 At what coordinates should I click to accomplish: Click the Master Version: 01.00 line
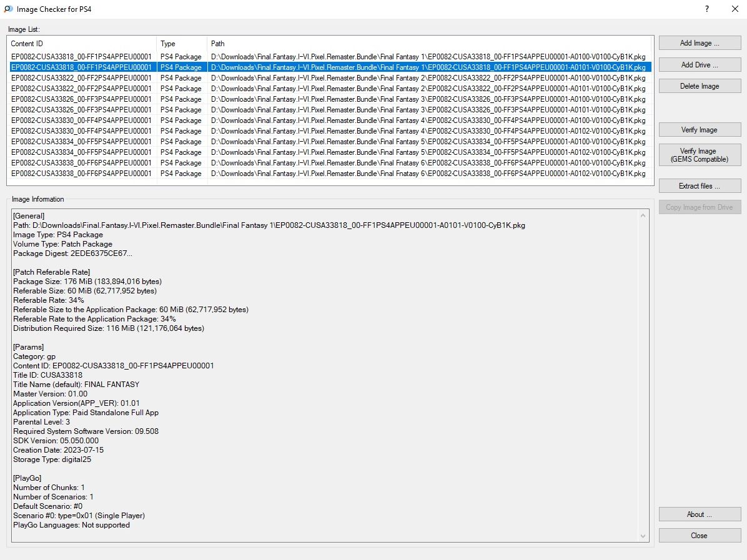pyautogui.click(x=50, y=394)
